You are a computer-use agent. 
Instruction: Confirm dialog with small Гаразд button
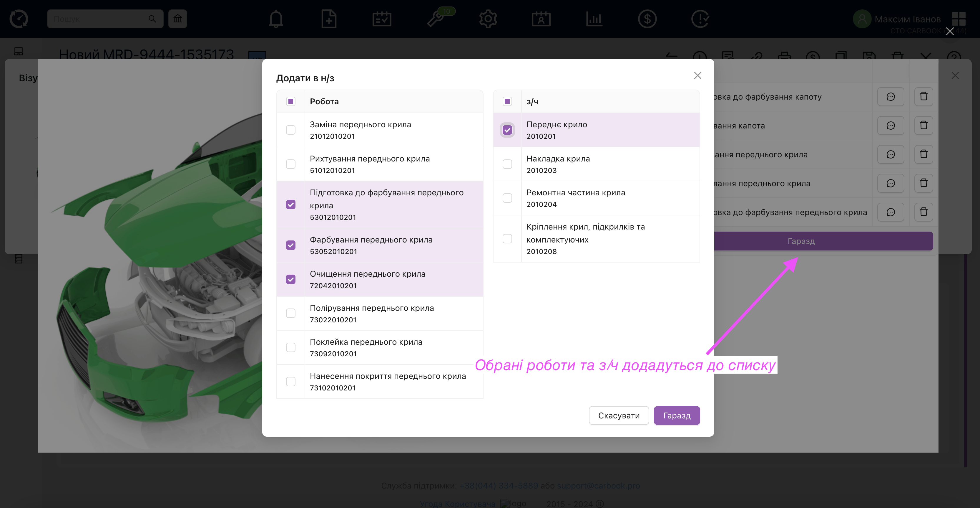click(x=676, y=415)
